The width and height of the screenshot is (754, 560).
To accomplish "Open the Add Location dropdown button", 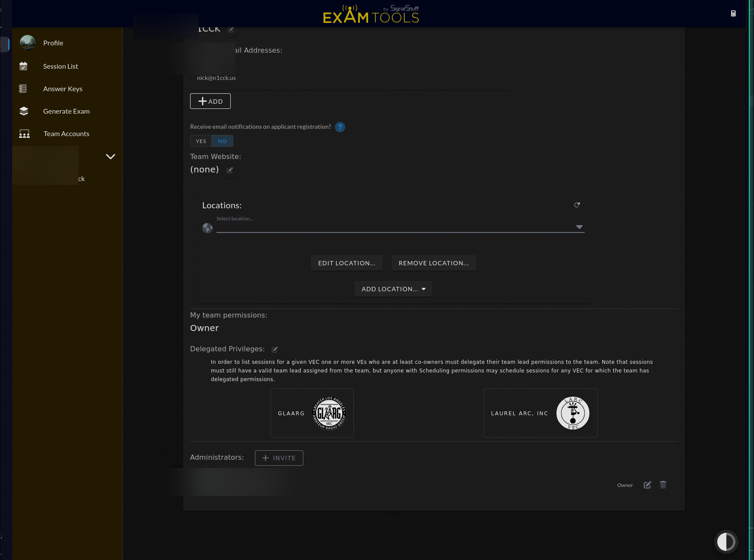I will (x=393, y=289).
